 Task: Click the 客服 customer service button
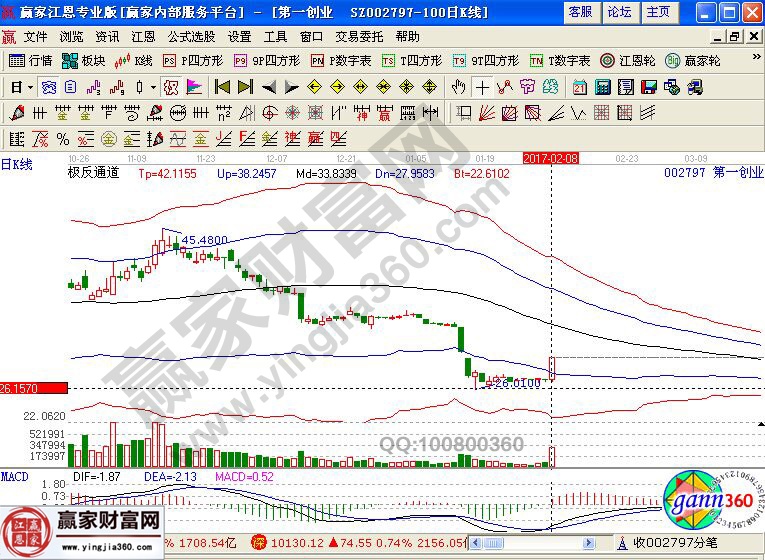click(x=579, y=12)
